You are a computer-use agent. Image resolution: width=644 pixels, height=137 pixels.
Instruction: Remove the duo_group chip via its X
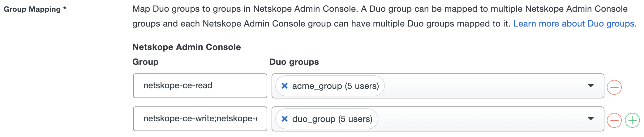point(285,119)
